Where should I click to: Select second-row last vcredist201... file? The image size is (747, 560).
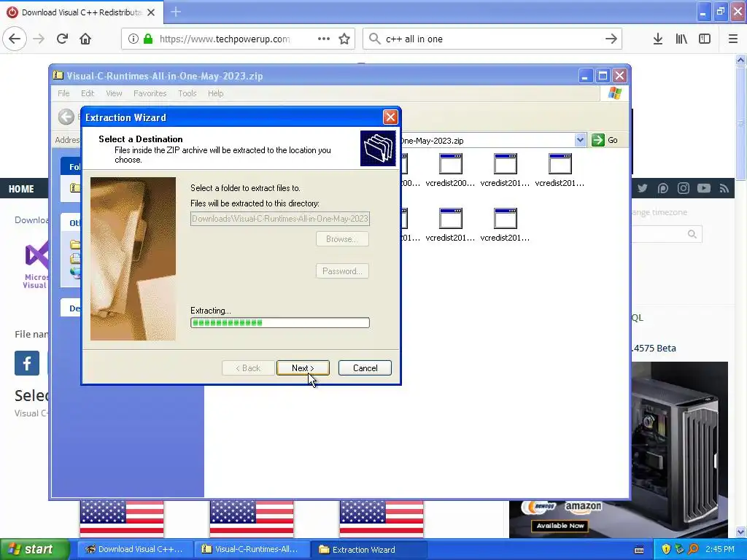point(505,225)
